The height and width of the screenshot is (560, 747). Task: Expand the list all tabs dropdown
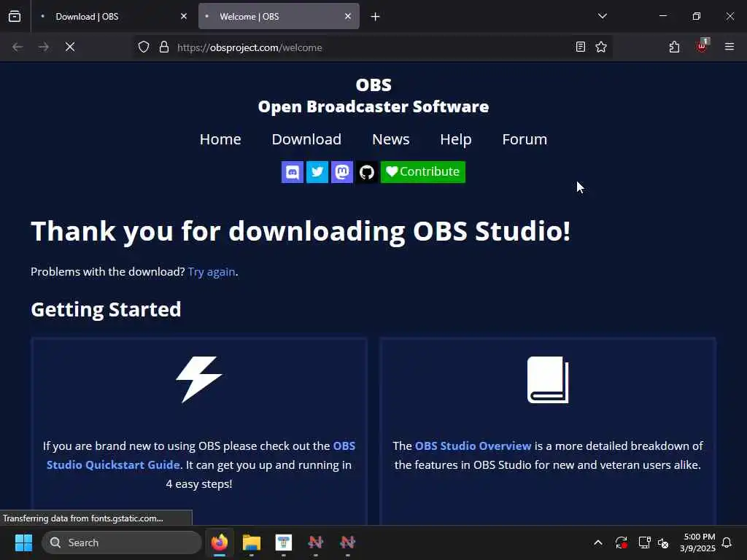click(x=602, y=16)
